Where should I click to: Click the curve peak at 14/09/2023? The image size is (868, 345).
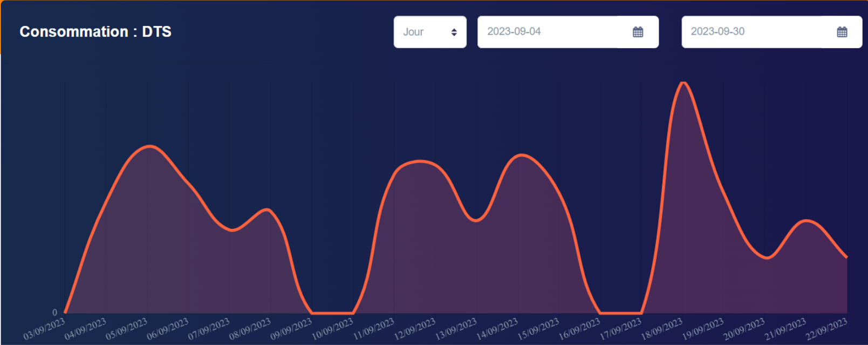[521, 155]
